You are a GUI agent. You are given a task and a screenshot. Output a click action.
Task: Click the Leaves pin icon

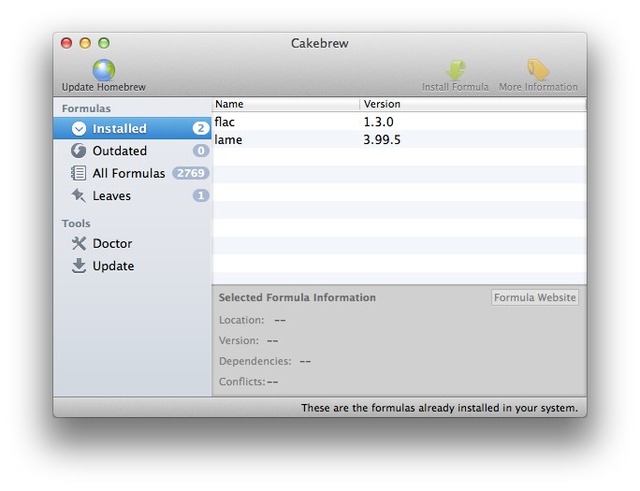click(78, 196)
